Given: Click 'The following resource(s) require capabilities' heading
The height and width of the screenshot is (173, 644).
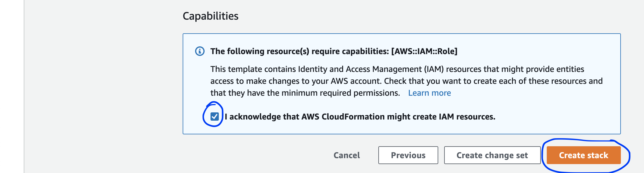Looking at the screenshot, I should click(x=299, y=51).
